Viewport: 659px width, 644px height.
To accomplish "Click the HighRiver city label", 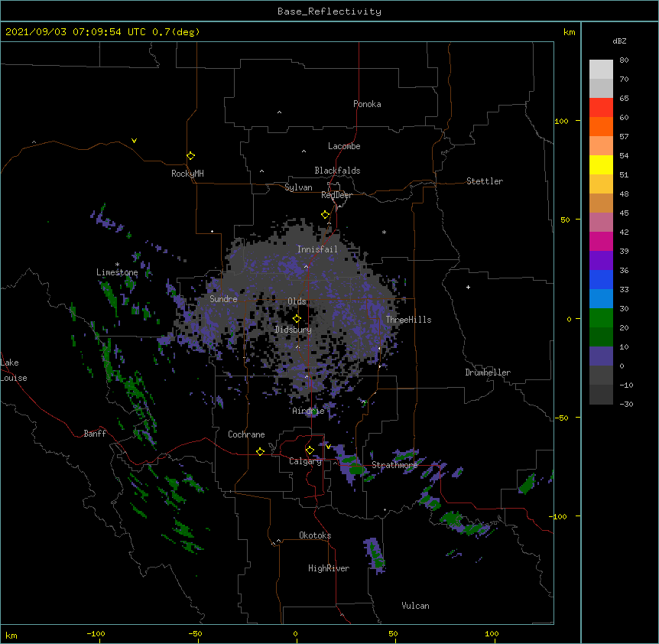I will [x=329, y=568].
